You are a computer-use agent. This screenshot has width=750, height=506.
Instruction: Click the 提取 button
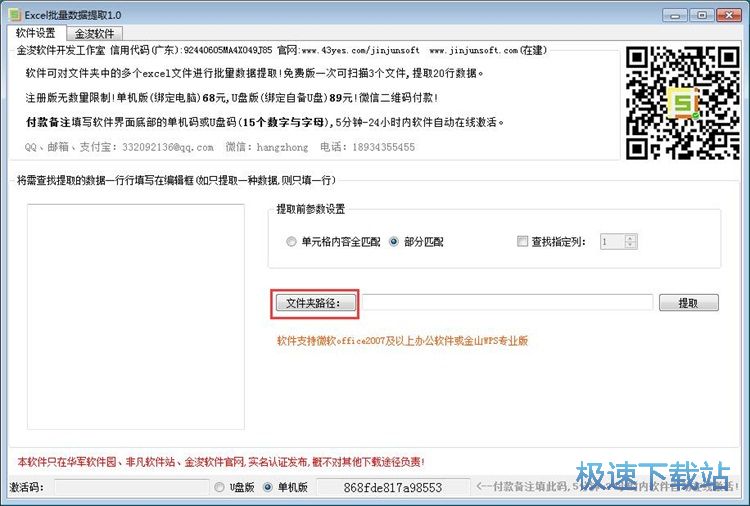pos(688,303)
